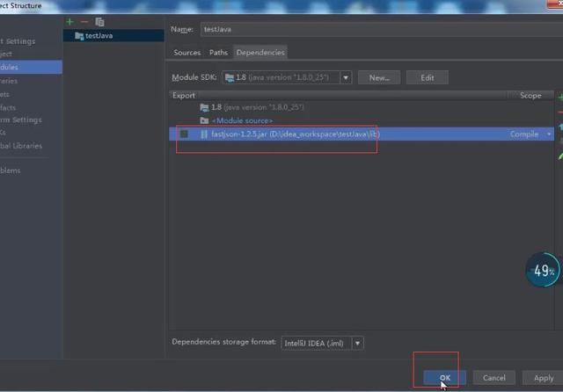The image size is (563, 392).
Task: Click the Name input field
Action: coord(381,29)
